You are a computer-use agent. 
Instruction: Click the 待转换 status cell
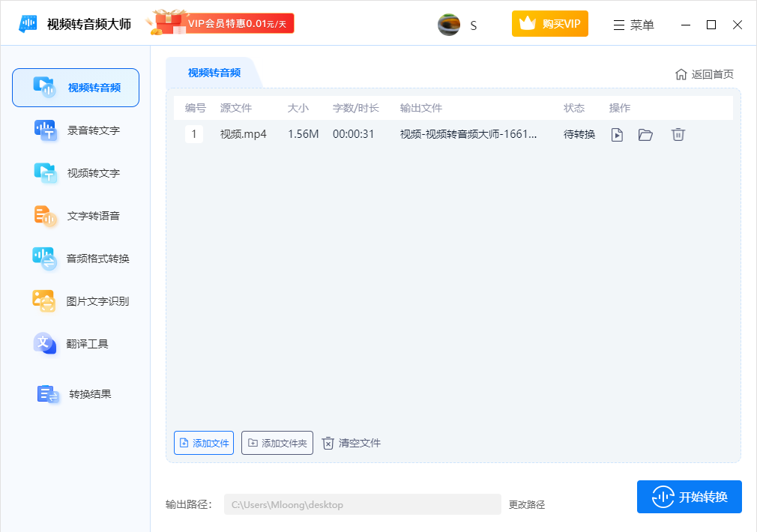(x=579, y=134)
